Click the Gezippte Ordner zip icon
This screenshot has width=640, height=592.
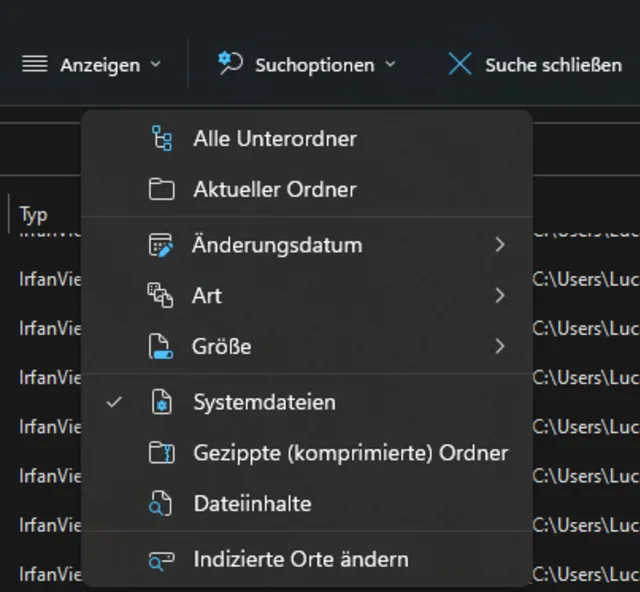tap(161, 453)
